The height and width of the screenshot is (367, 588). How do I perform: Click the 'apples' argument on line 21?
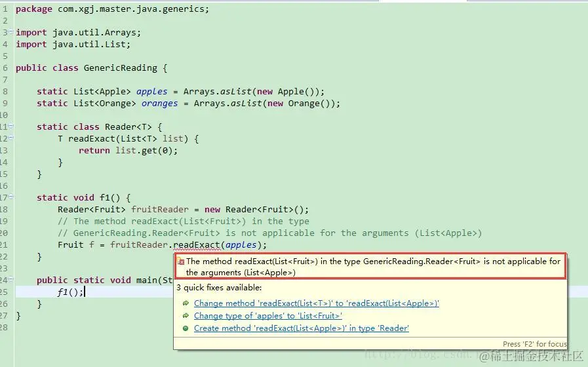(241, 245)
